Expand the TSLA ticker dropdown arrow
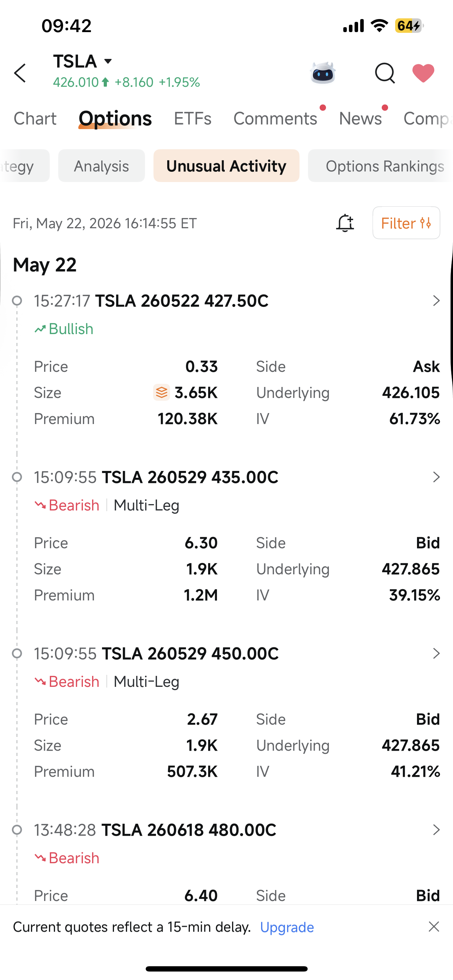The height and width of the screenshot is (980, 453). click(x=108, y=61)
